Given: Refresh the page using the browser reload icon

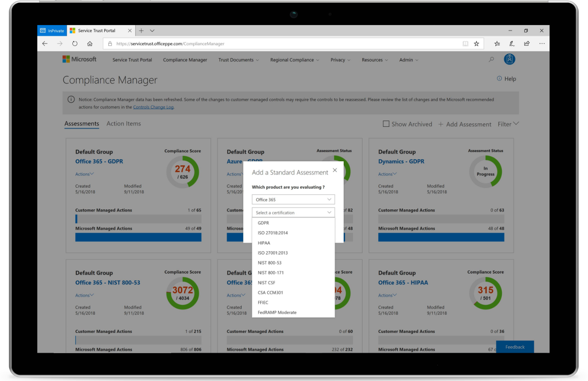Looking at the screenshot, I should click(x=75, y=43).
